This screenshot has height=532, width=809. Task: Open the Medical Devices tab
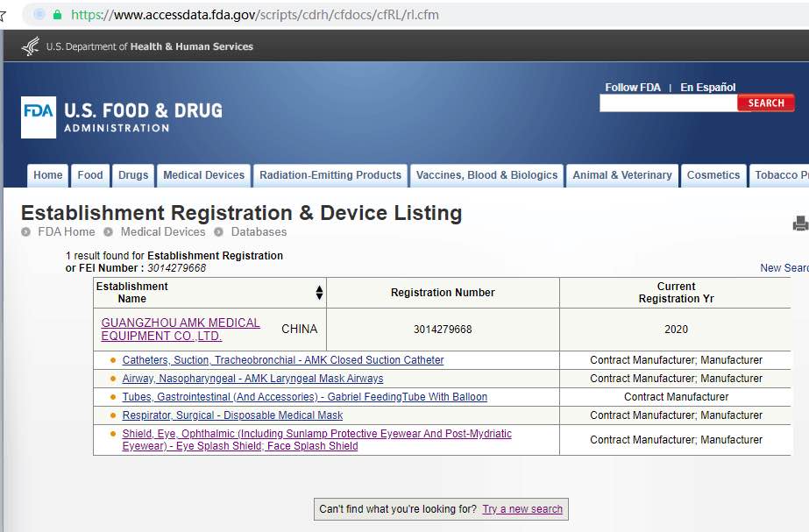click(203, 175)
